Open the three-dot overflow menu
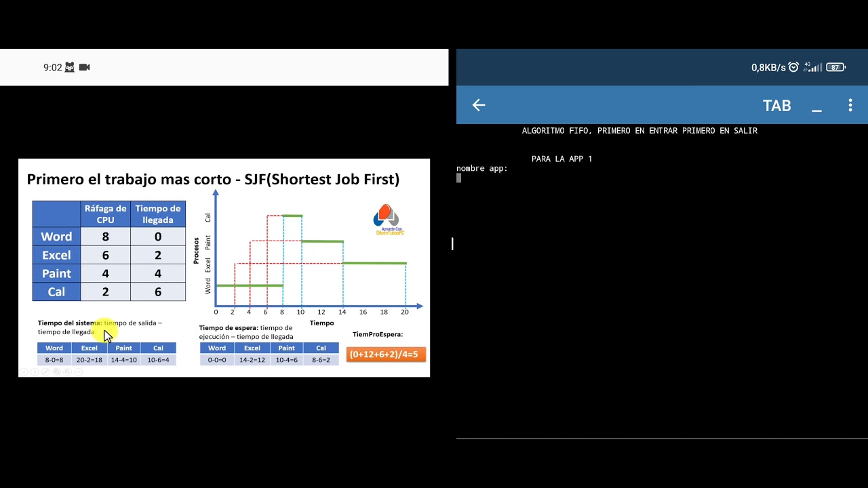This screenshot has width=868, height=488. click(850, 105)
